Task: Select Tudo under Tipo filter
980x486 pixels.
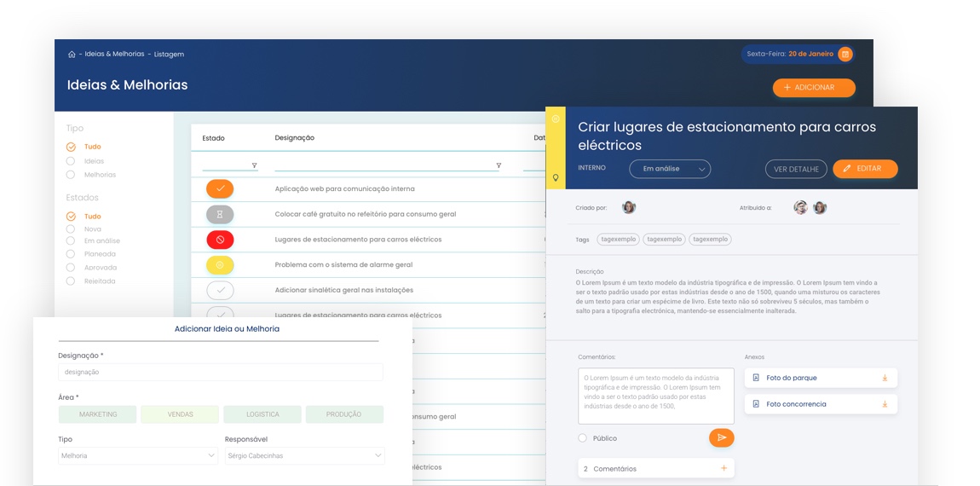Action: coord(71,147)
